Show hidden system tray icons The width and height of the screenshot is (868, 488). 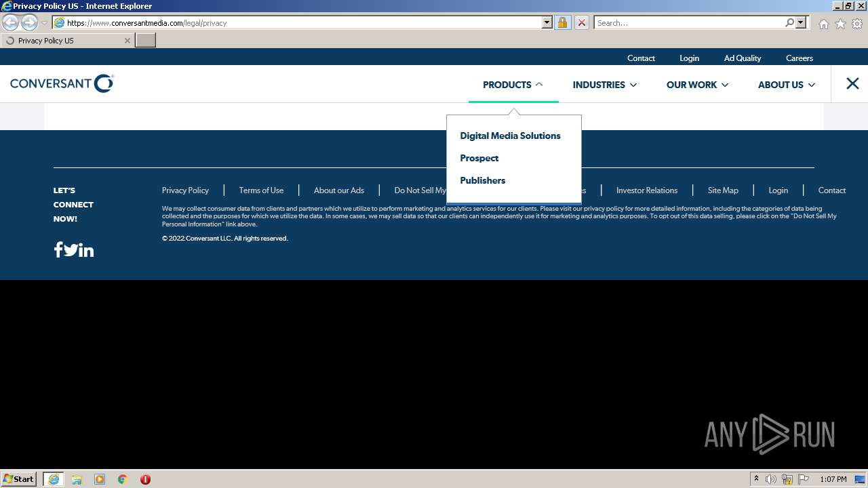tap(756, 479)
